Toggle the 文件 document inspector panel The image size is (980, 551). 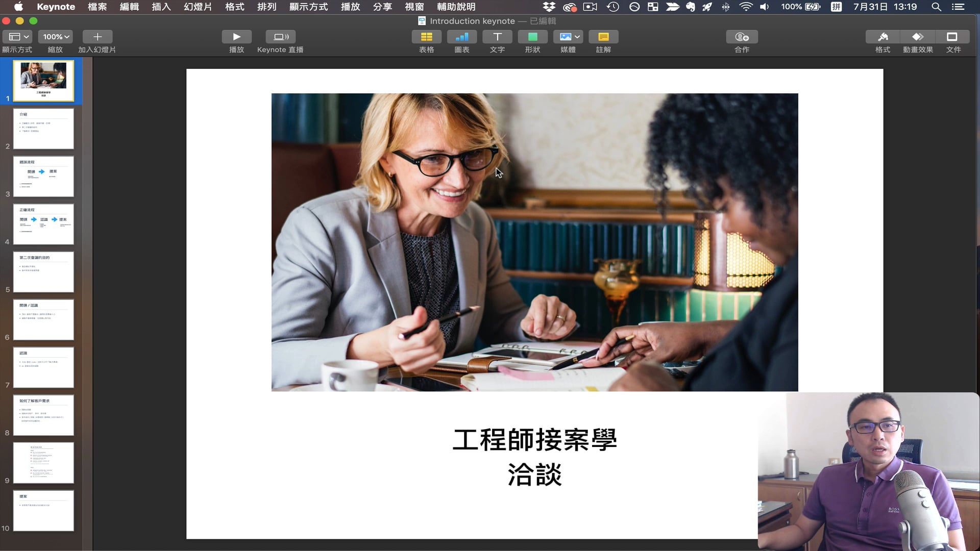[952, 37]
